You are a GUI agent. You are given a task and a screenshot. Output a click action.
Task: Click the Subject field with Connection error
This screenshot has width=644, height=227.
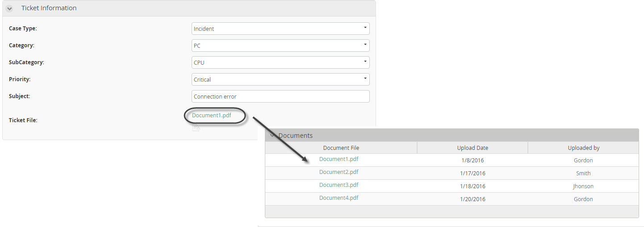pos(280,96)
